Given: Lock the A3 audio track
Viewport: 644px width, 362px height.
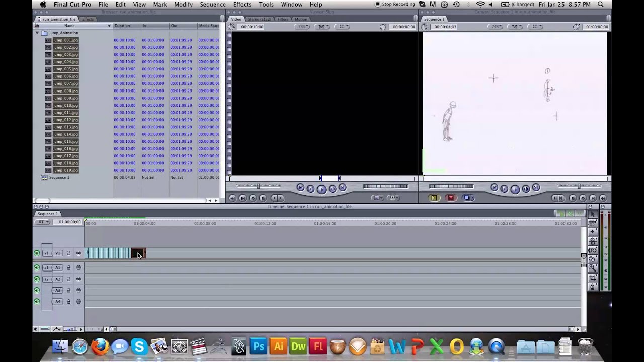Looking at the screenshot, I should 69,290.
